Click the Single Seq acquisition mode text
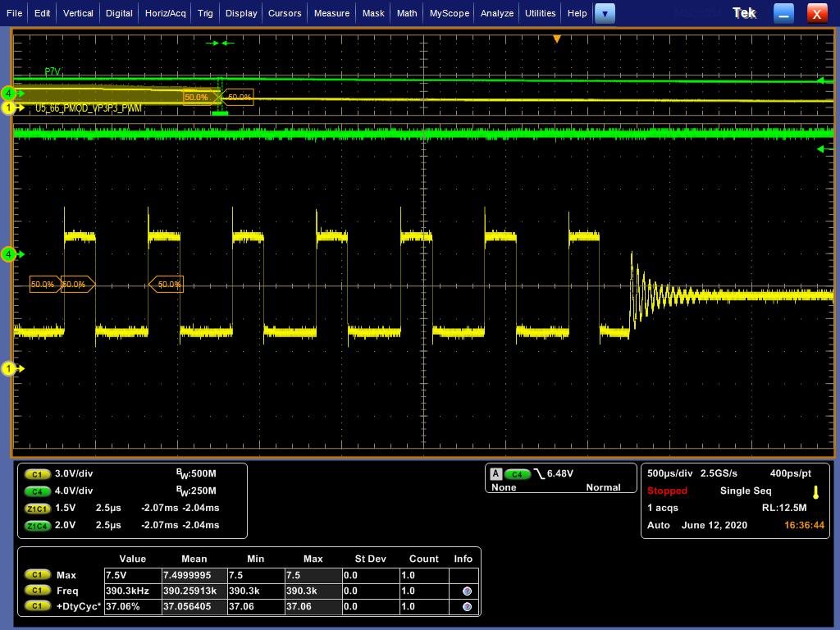 tap(746, 491)
